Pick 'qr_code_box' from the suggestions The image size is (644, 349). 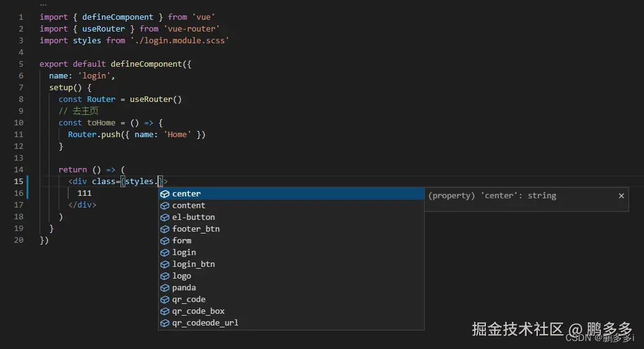(x=291, y=311)
